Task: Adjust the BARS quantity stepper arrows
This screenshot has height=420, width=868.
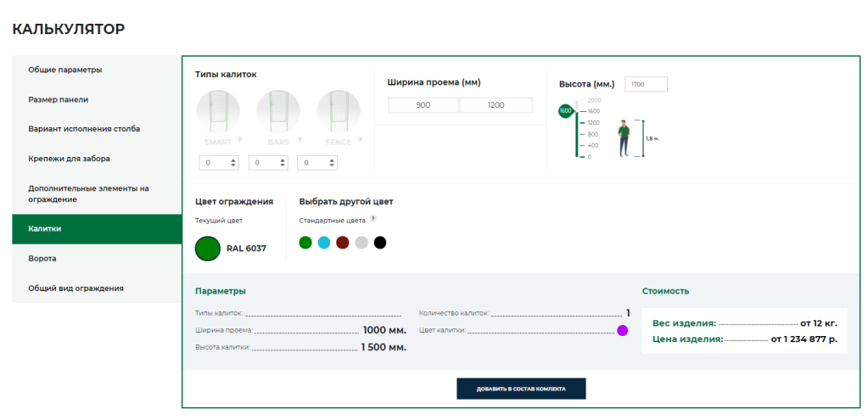Action: [x=283, y=162]
